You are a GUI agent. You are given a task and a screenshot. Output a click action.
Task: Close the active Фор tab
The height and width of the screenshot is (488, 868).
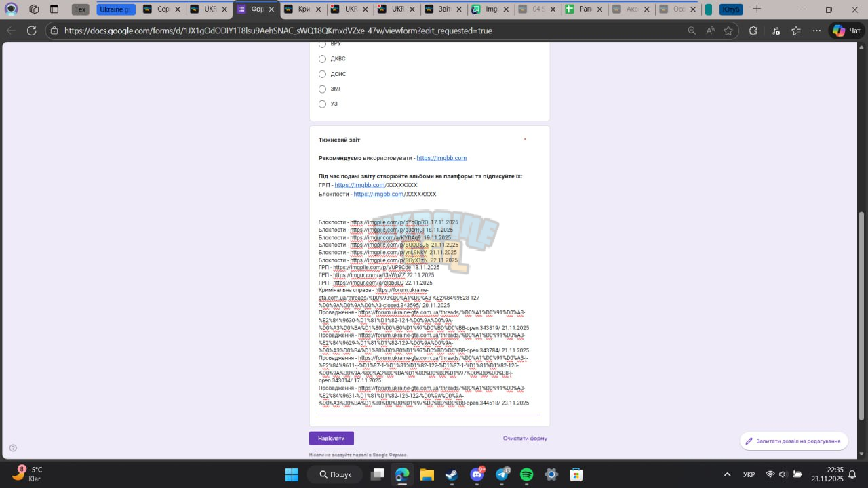271,9
